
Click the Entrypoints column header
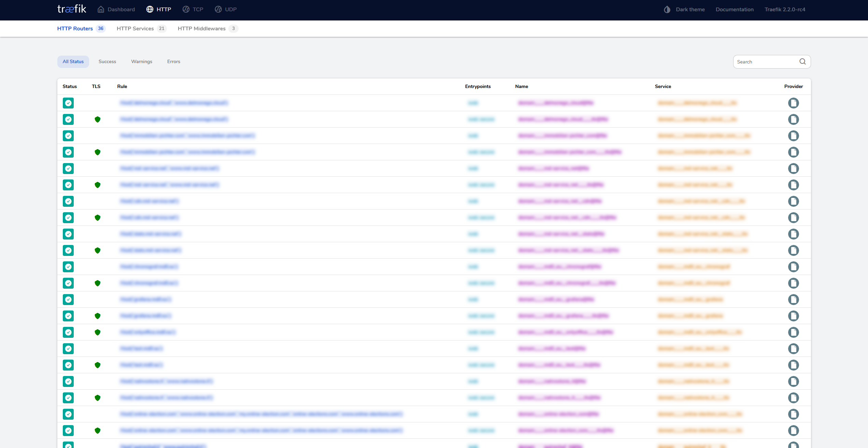(478, 86)
